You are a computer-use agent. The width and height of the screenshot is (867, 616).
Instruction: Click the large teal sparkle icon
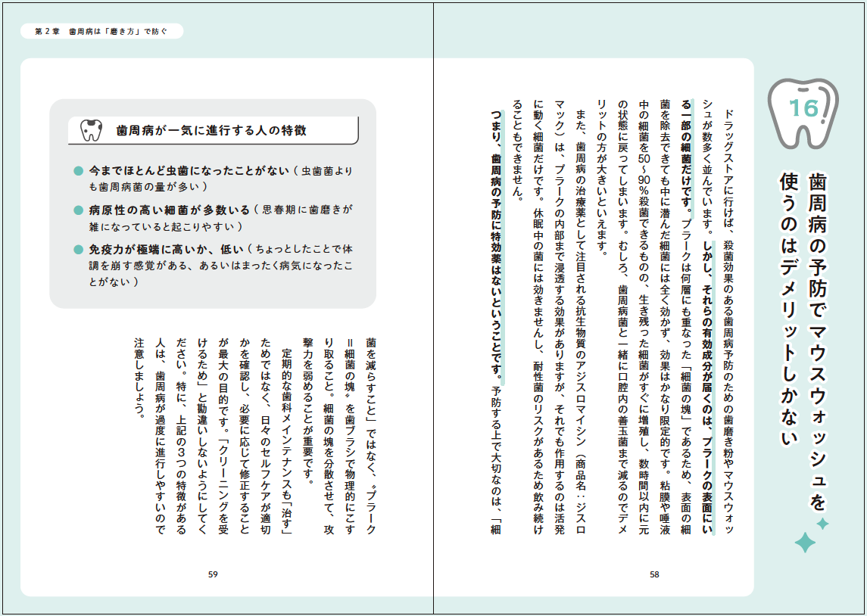coord(804,542)
